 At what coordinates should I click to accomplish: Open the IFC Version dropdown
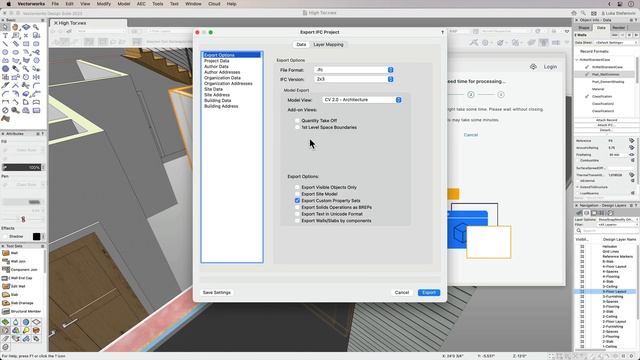point(354,79)
